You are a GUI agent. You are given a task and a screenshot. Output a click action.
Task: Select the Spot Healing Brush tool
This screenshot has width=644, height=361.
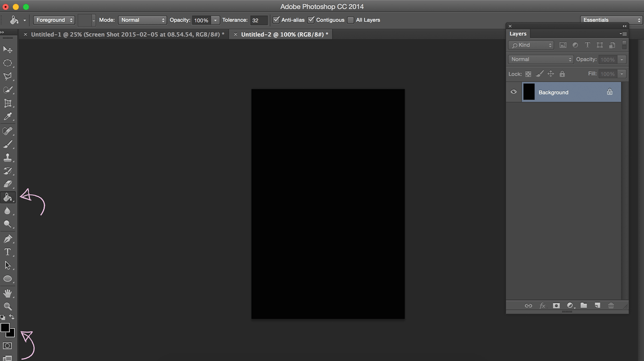pos(8,131)
